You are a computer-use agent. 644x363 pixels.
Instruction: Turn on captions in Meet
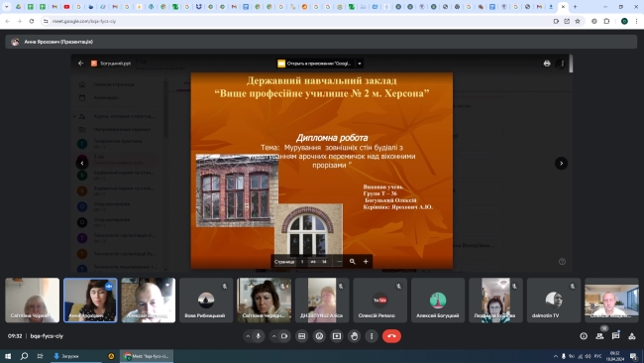(x=302, y=336)
